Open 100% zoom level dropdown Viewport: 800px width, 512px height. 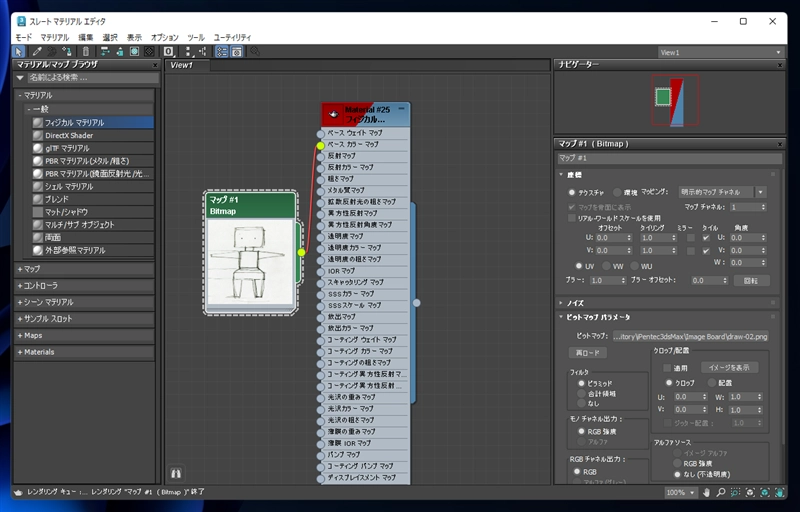coord(681,493)
